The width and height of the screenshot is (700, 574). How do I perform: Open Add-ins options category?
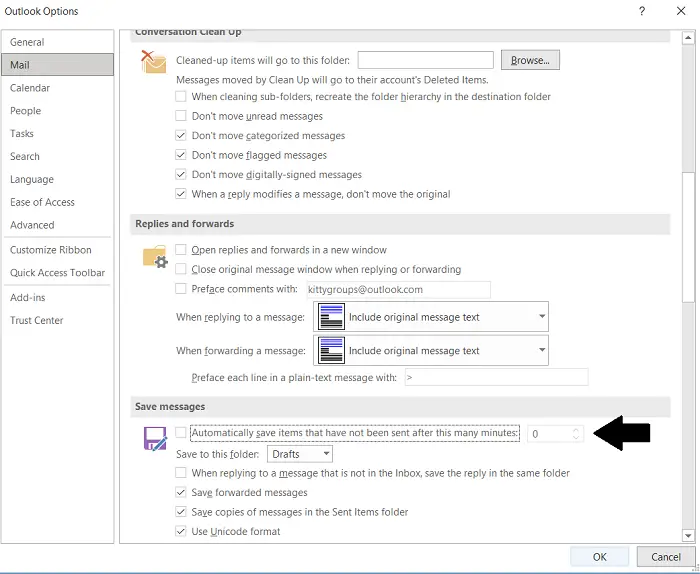[x=58, y=297]
